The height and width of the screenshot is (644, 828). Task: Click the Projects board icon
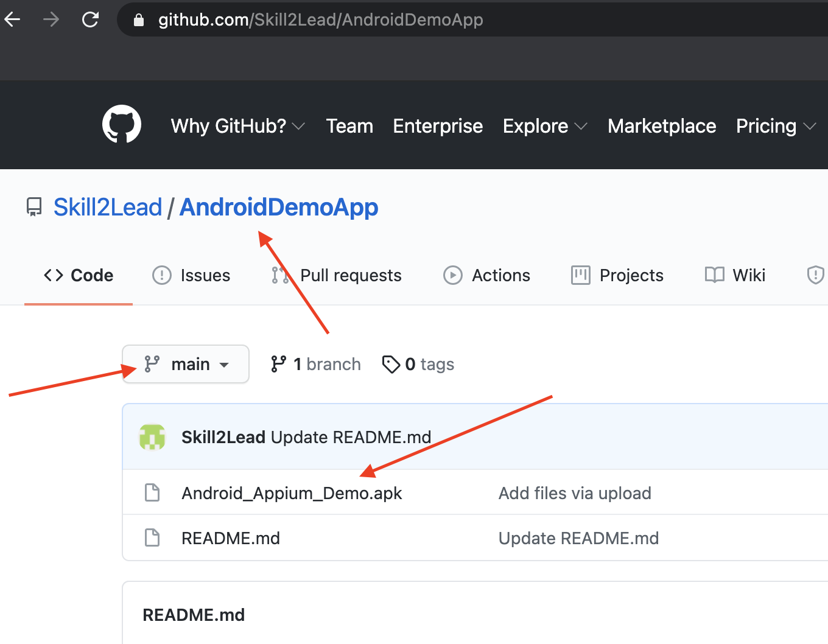(x=580, y=275)
